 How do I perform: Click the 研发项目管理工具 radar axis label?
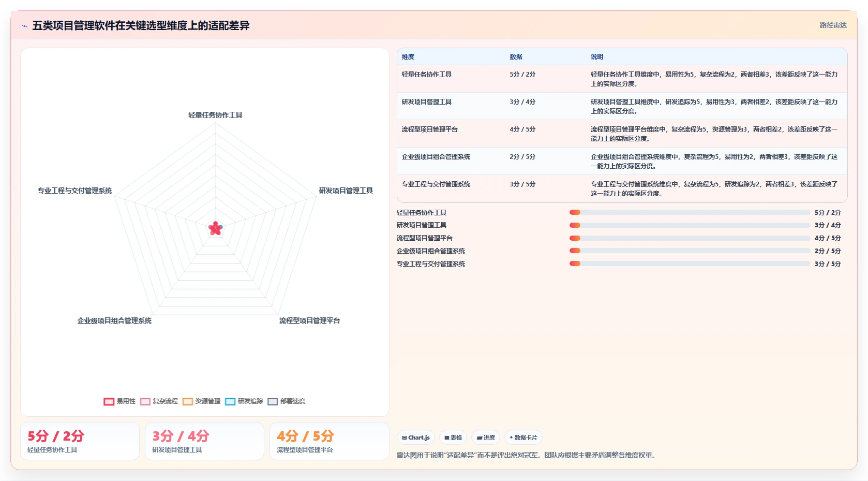coord(346,191)
